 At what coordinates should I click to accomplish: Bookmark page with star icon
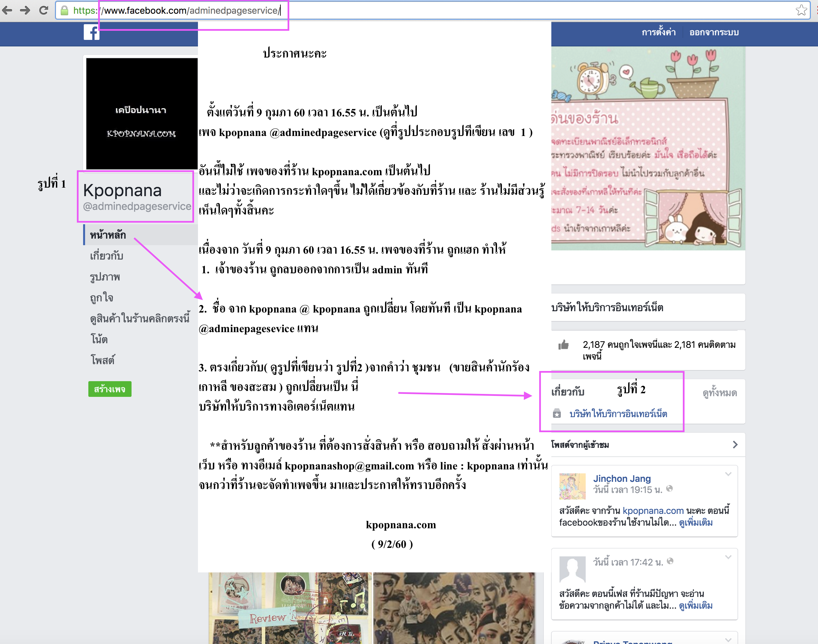[801, 10]
